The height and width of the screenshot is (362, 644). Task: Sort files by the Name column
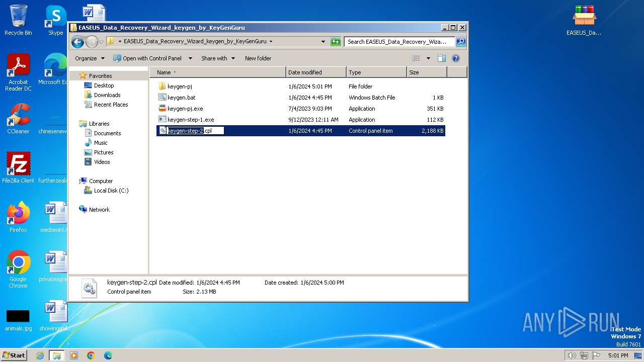(217, 72)
